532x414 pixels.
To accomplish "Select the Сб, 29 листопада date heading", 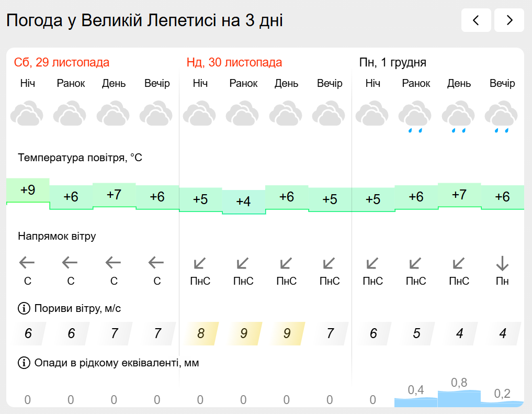I will click(x=62, y=63).
